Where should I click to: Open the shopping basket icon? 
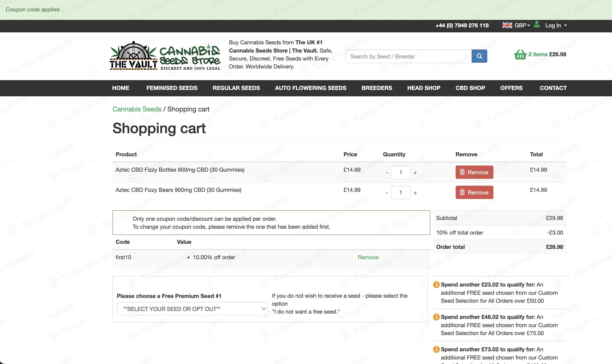(x=520, y=55)
